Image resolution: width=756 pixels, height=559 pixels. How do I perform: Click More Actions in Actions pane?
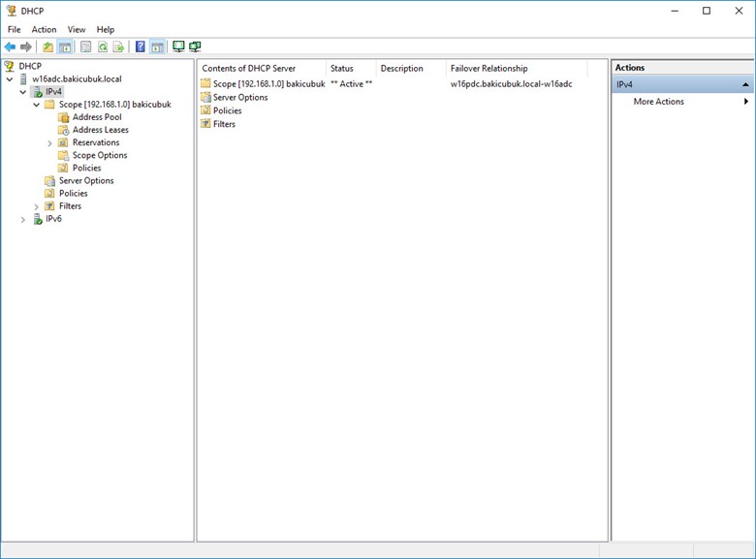(x=658, y=102)
